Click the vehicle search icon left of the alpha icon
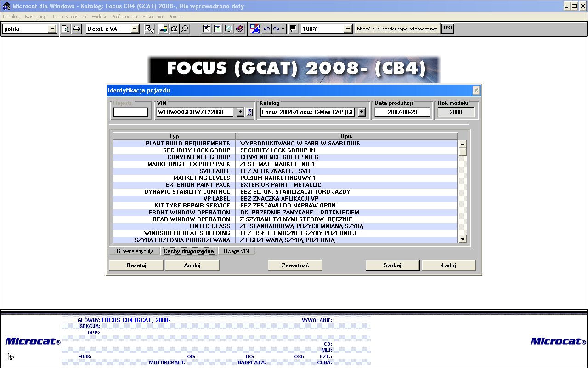Viewport: 588px width, 368px height. click(164, 29)
